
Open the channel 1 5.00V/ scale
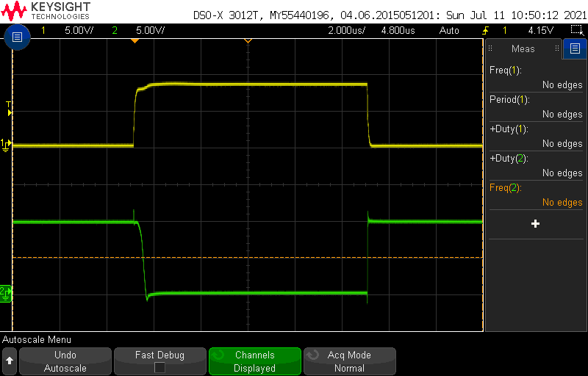[x=78, y=30]
